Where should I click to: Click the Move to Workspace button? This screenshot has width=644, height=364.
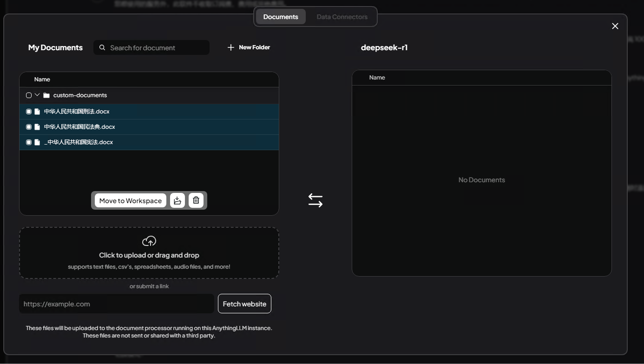(130, 200)
